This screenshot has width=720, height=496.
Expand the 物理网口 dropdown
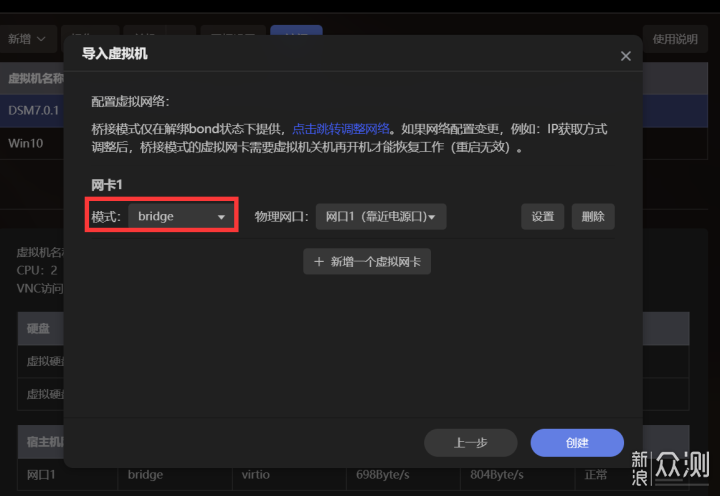pos(381,216)
